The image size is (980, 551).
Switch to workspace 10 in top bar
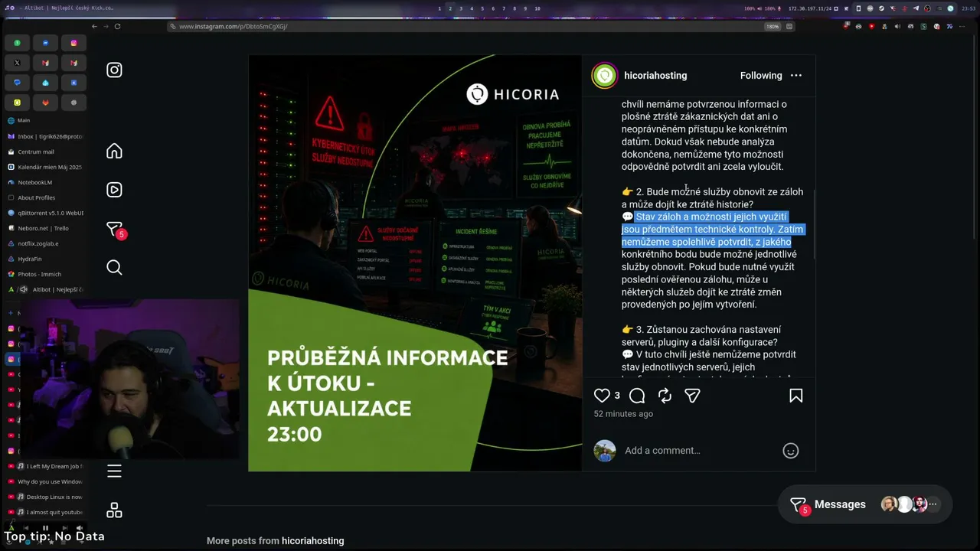pyautogui.click(x=537, y=8)
